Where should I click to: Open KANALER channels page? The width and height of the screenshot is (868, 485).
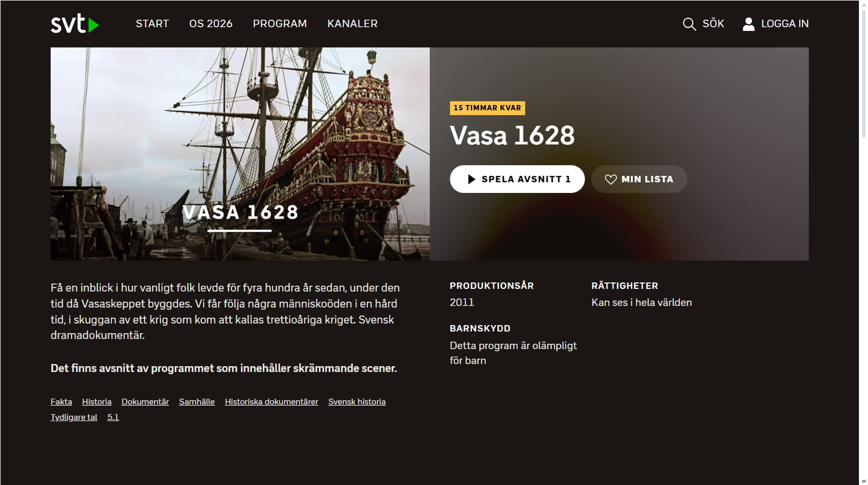pos(352,23)
